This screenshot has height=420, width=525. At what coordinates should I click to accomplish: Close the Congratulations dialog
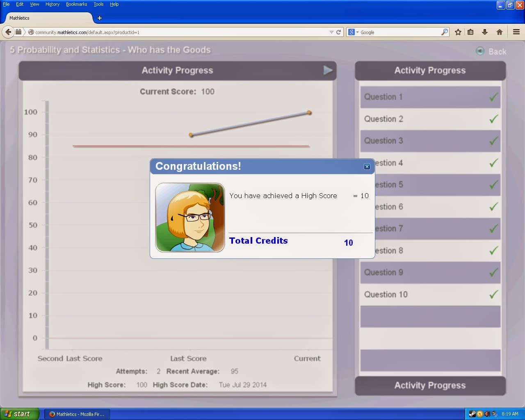coord(367,167)
